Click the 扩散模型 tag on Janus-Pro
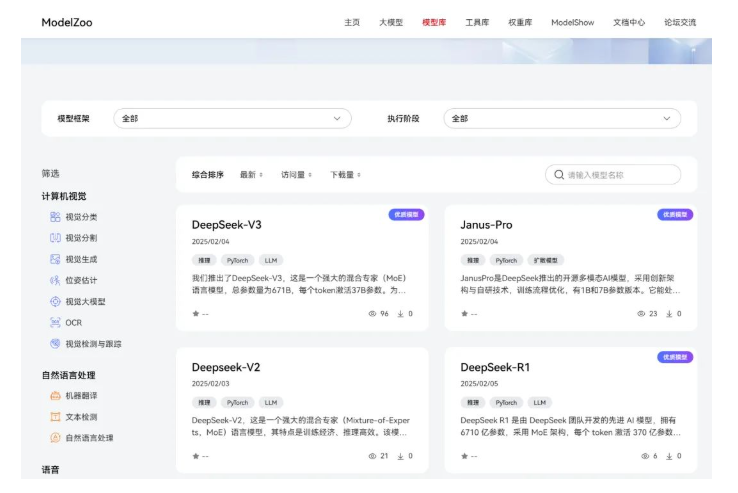The image size is (738, 493). [545, 260]
